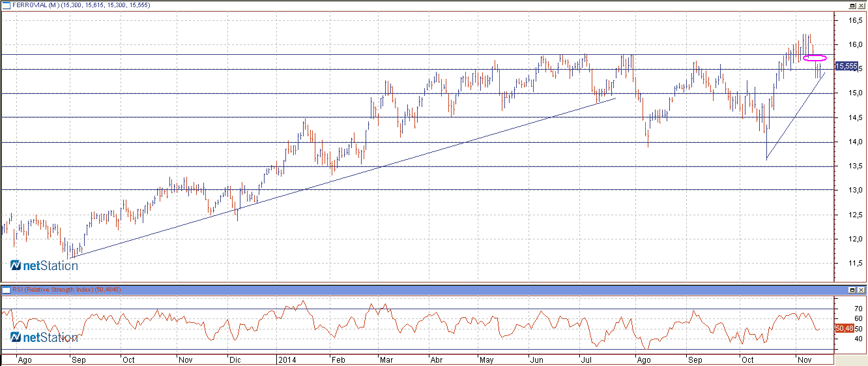Viewport: 868px width, 366px height.
Task: Maximize the RSI indicator panel
Action: coord(852,289)
